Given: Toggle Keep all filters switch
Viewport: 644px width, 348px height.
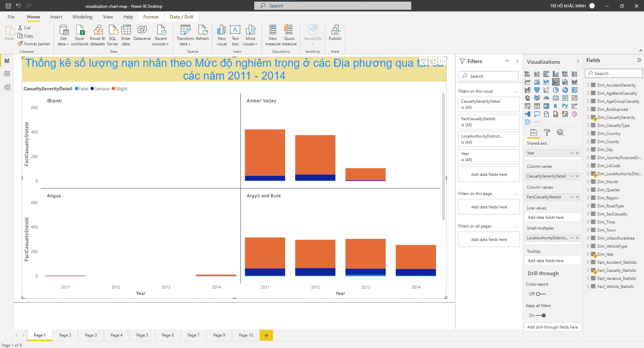Looking at the screenshot, I should tap(541, 315).
